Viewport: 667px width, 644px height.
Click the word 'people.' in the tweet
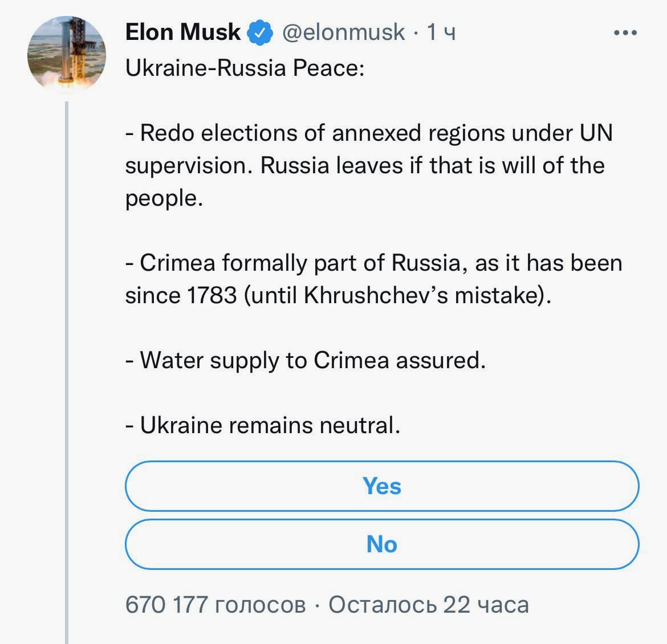164,198
